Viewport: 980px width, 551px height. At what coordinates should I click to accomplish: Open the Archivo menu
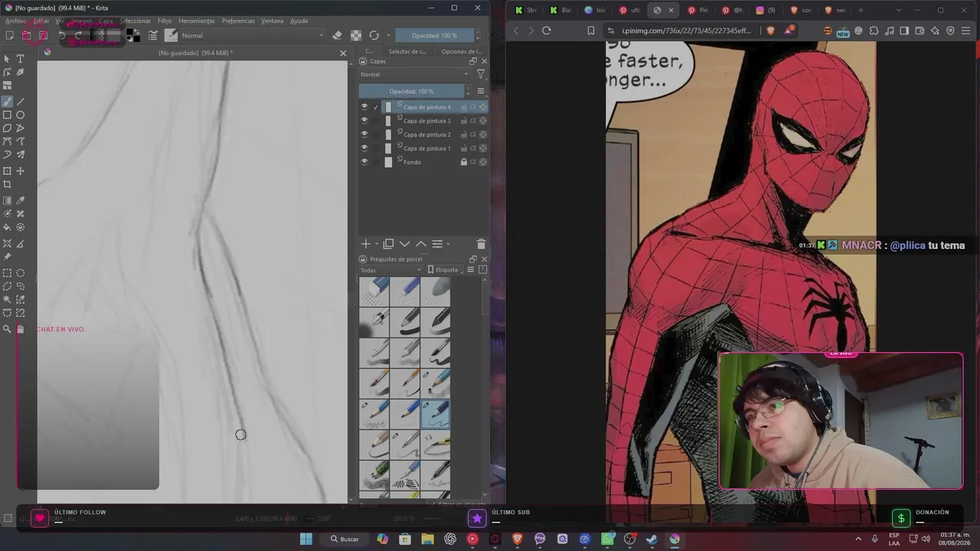coord(15,21)
